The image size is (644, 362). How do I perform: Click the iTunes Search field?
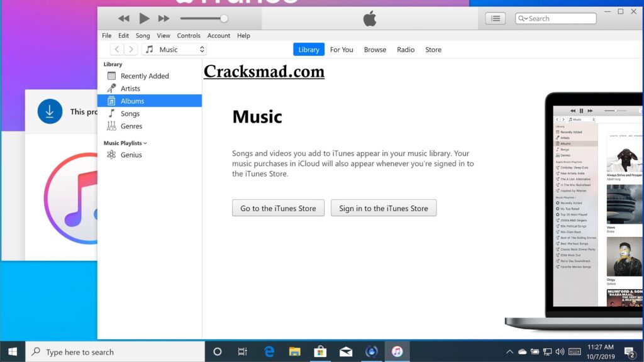[556, 18]
